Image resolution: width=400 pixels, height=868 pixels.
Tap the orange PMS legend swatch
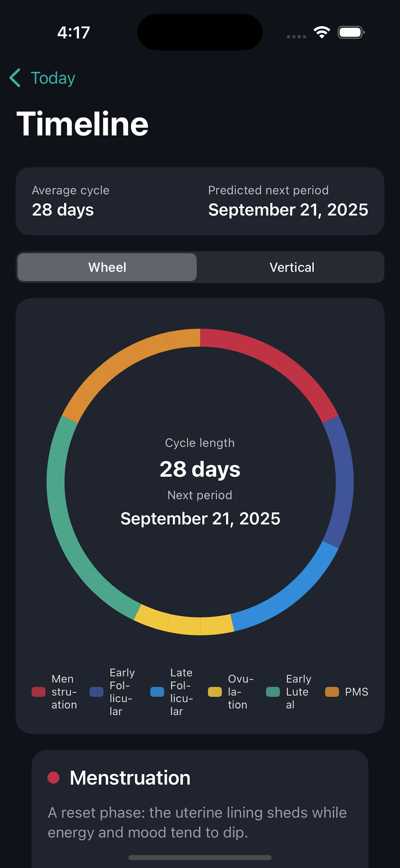point(332,692)
